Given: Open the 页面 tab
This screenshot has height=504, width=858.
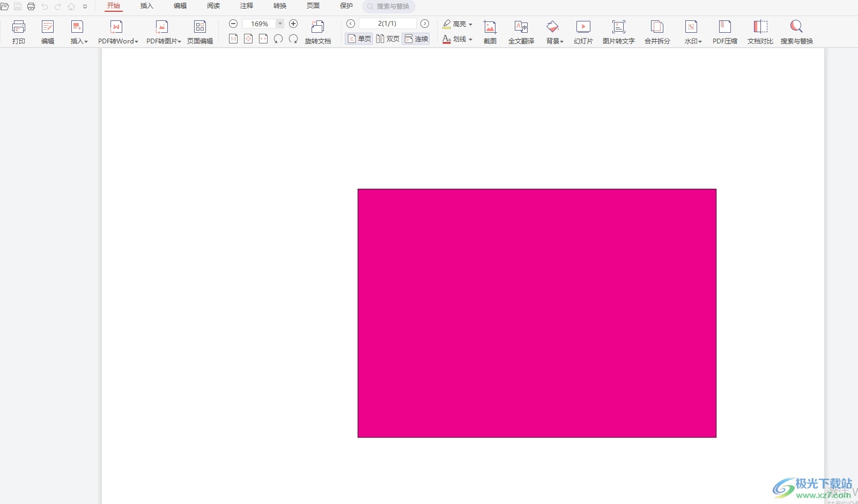Looking at the screenshot, I should [x=313, y=6].
